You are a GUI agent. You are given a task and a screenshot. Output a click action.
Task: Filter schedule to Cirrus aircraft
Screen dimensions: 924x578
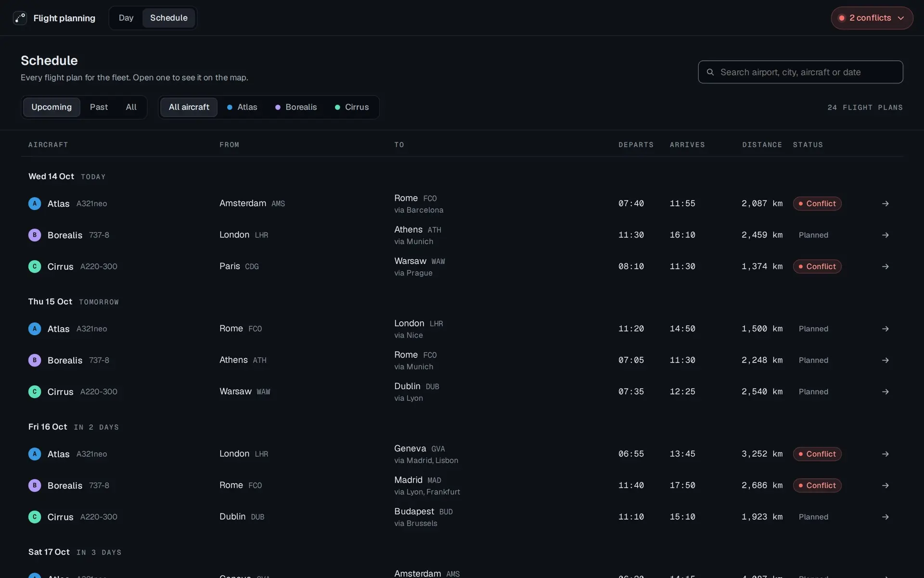tap(352, 107)
